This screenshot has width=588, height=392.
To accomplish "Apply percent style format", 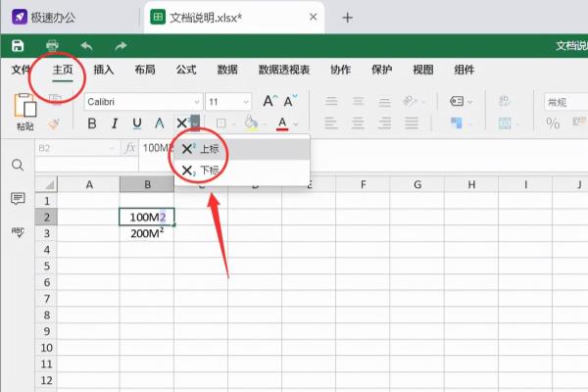I will pos(553,123).
